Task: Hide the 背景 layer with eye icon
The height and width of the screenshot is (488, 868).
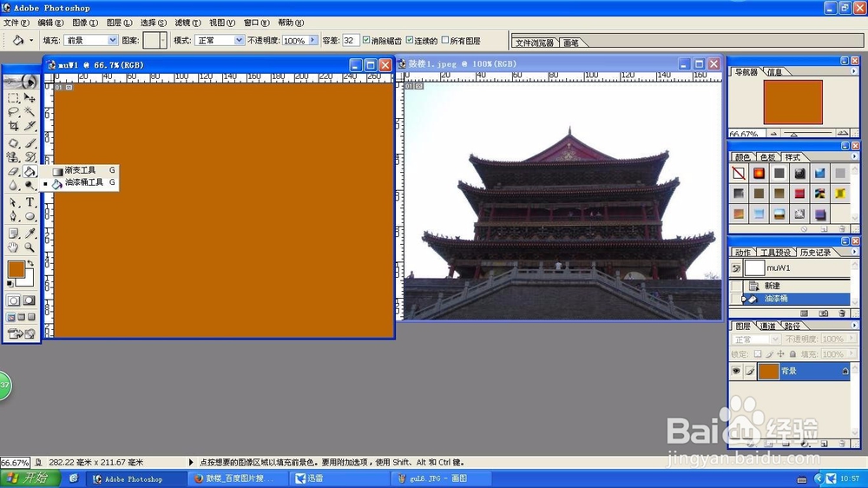Action: (736, 371)
